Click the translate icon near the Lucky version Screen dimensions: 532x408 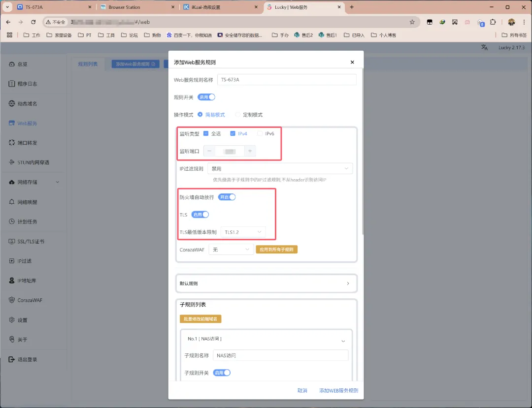click(484, 48)
